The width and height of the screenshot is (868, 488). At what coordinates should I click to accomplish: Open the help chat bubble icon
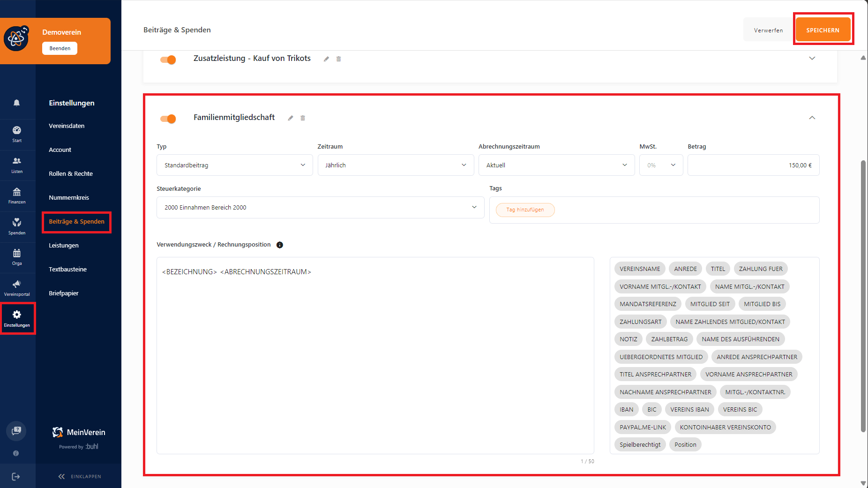16,431
